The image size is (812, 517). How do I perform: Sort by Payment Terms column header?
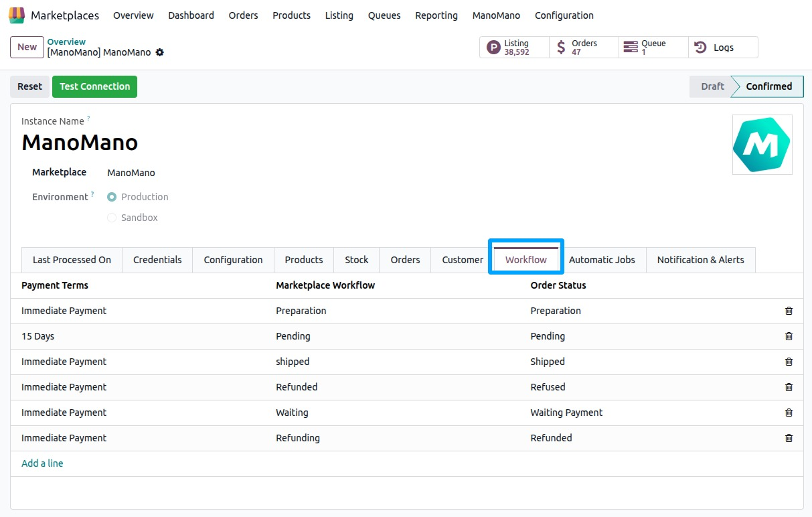pos(55,285)
